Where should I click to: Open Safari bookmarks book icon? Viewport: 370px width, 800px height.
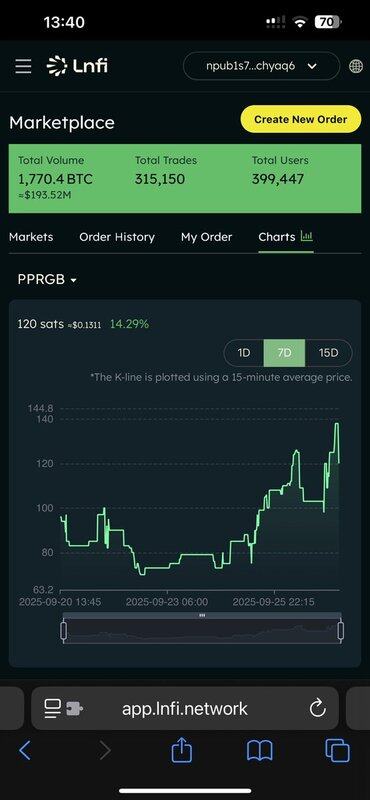coord(260,752)
